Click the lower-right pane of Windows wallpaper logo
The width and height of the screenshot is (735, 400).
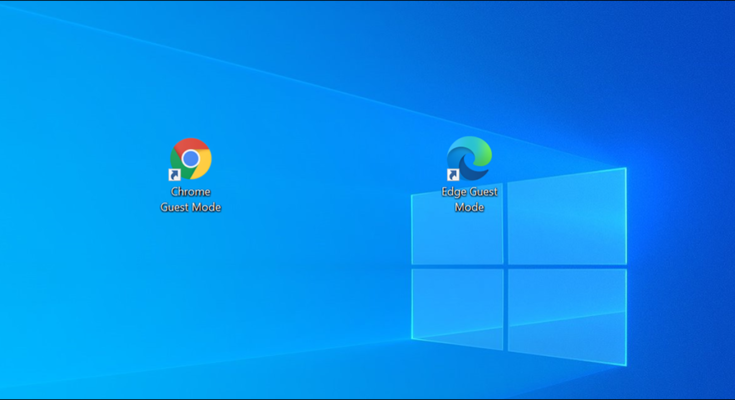click(567, 312)
